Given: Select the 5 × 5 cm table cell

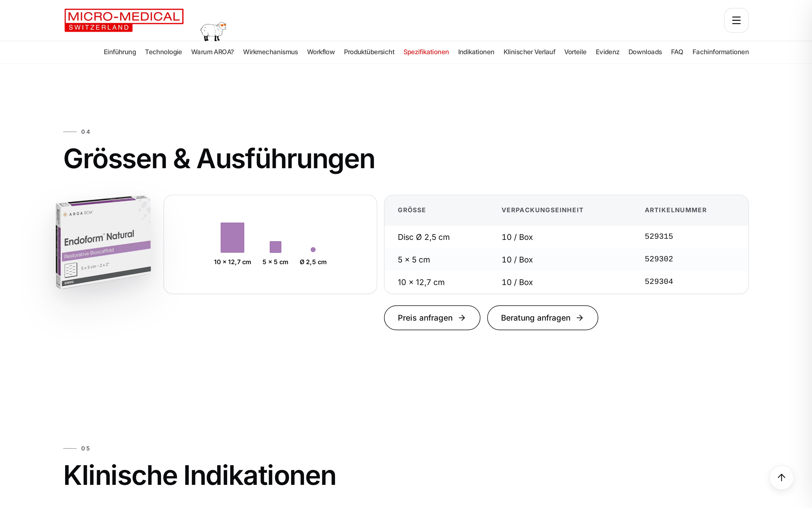Looking at the screenshot, I should (x=414, y=260).
